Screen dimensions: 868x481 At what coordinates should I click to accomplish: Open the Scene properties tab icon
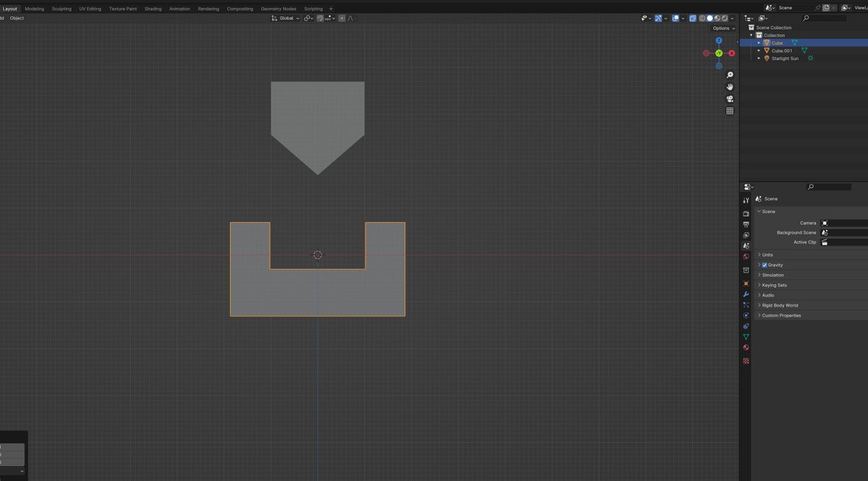[746, 246]
